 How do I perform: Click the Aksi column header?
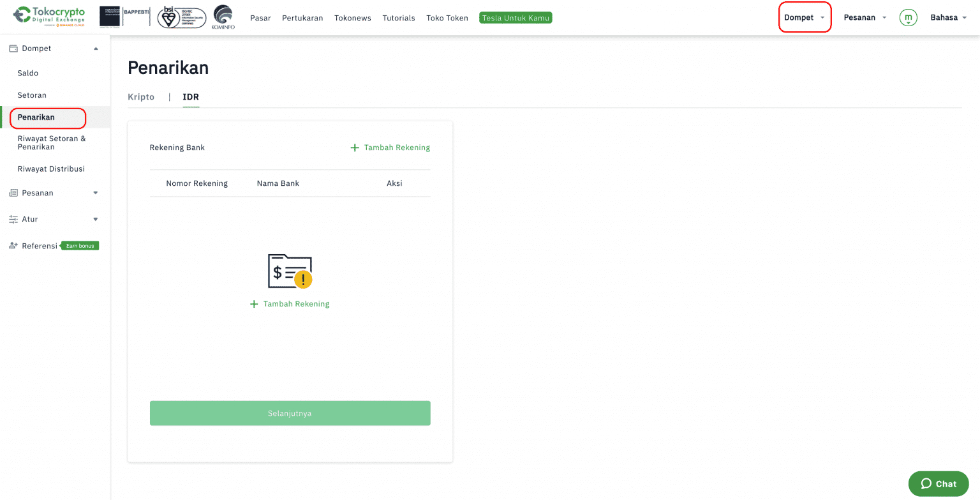click(394, 183)
